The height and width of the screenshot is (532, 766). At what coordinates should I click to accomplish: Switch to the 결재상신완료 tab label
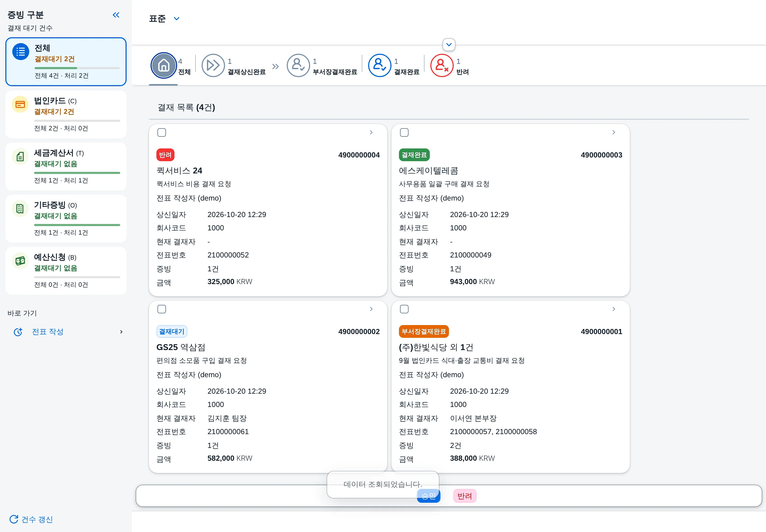pos(247,72)
